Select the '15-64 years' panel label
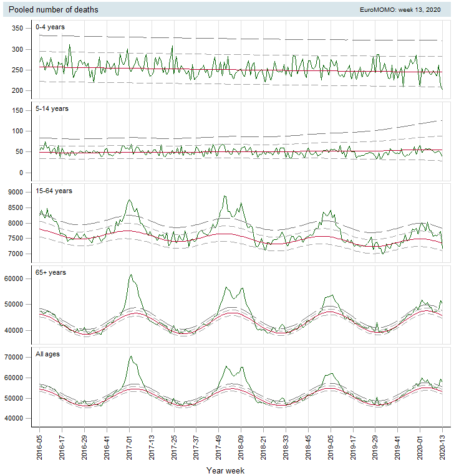 [x=54, y=190]
